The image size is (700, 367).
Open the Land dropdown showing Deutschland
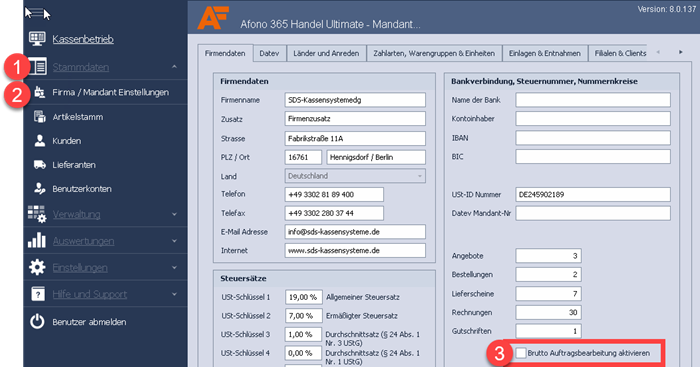(x=355, y=176)
